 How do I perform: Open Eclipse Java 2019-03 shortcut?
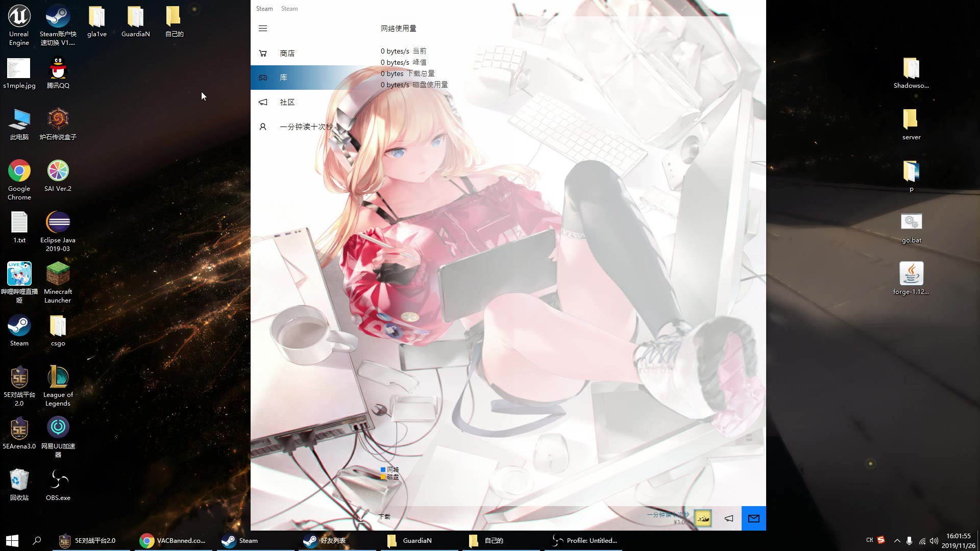(58, 232)
